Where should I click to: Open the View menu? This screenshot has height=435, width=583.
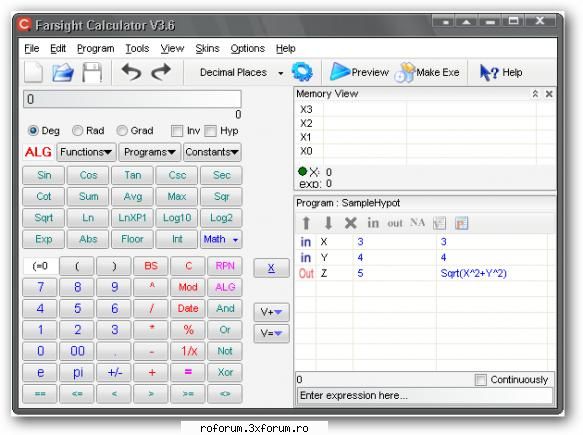click(172, 48)
